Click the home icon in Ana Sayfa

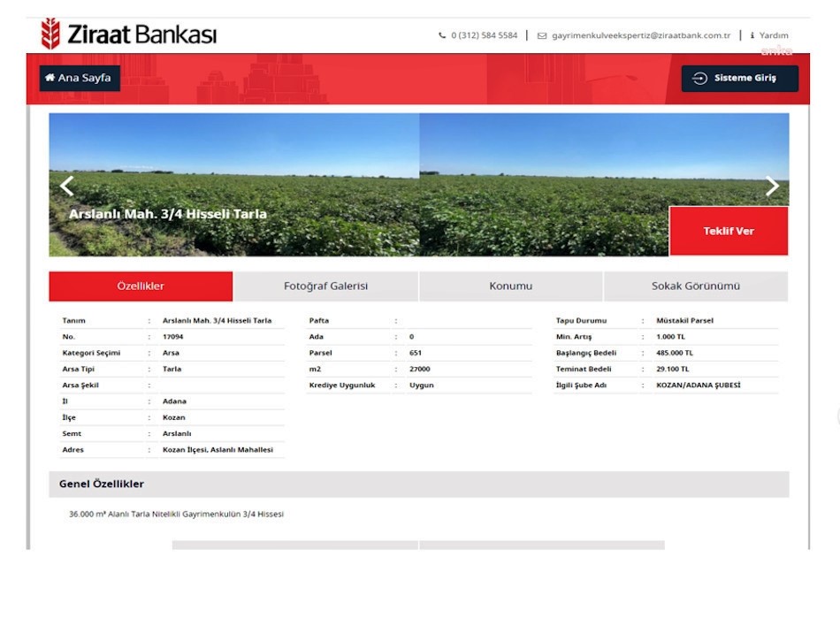point(50,78)
